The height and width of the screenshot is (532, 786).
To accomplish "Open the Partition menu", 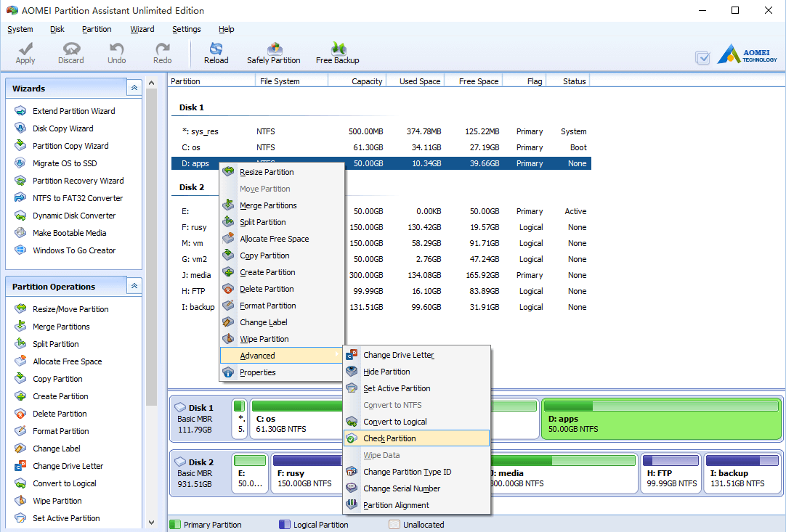I will click(97, 29).
